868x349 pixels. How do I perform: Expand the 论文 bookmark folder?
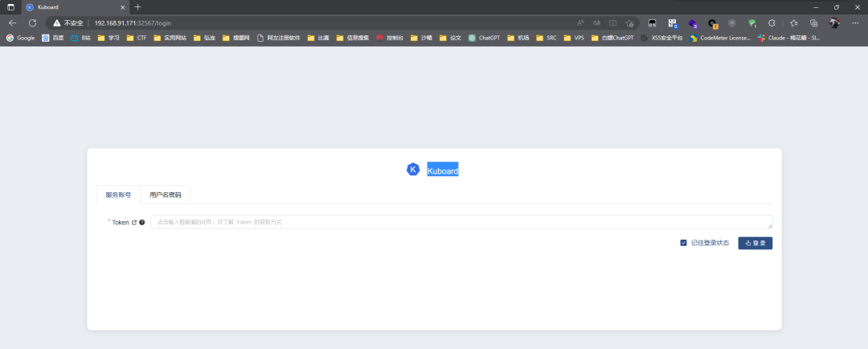coord(450,39)
